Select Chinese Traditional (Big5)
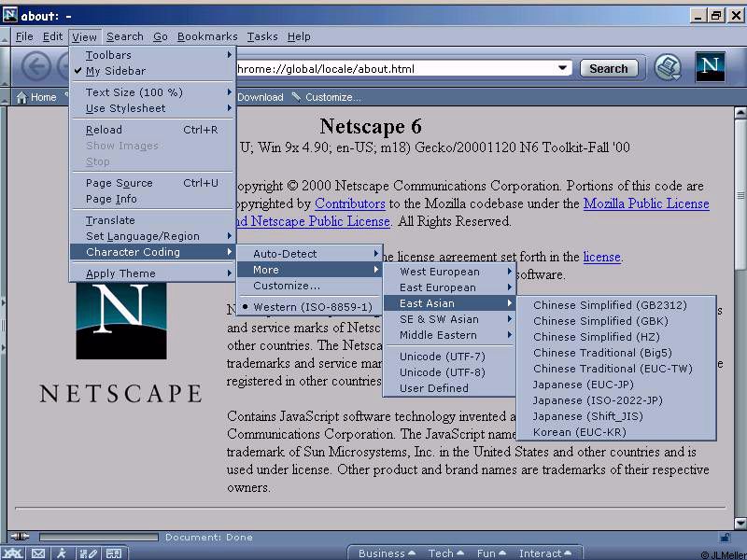This screenshot has height=560, width=747. 616,353
